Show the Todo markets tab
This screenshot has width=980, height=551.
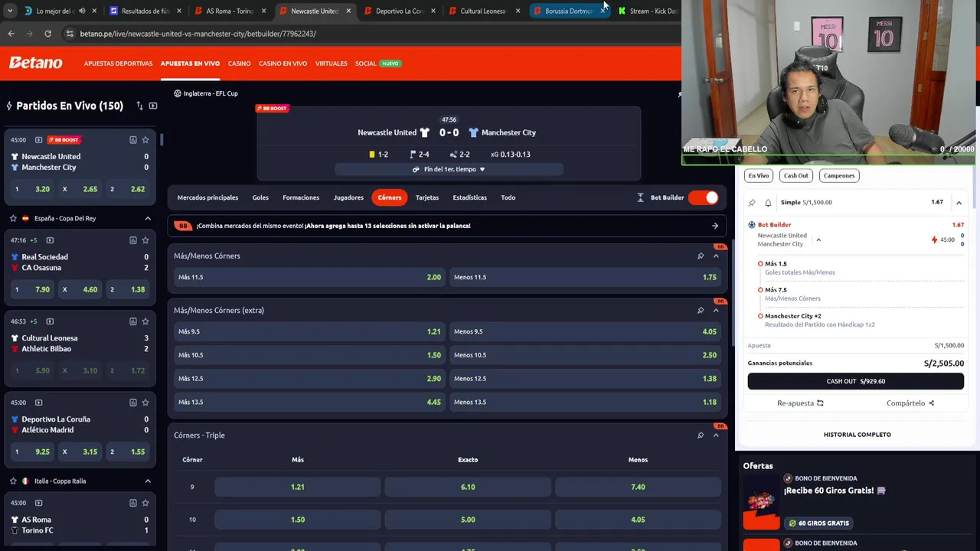point(508,197)
